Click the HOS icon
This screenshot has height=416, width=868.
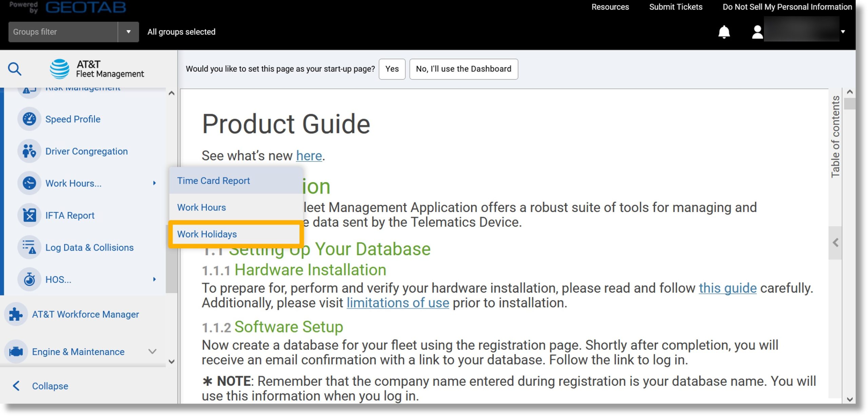[29, 279]
